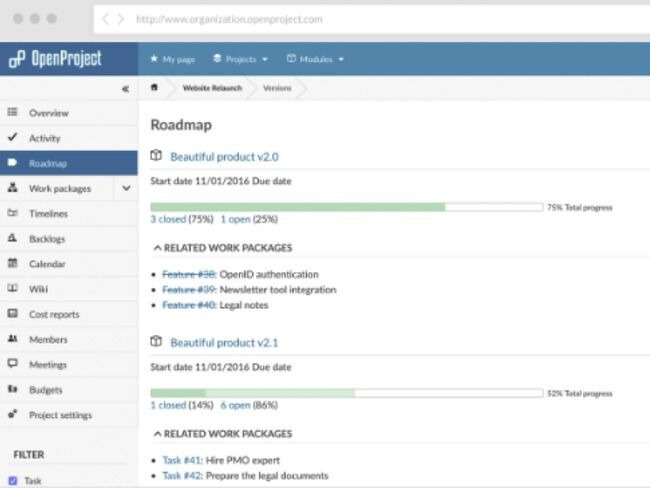The image size is (650, 488).
Task: Open Budgets in the sidebar
Action: point(69,390)
